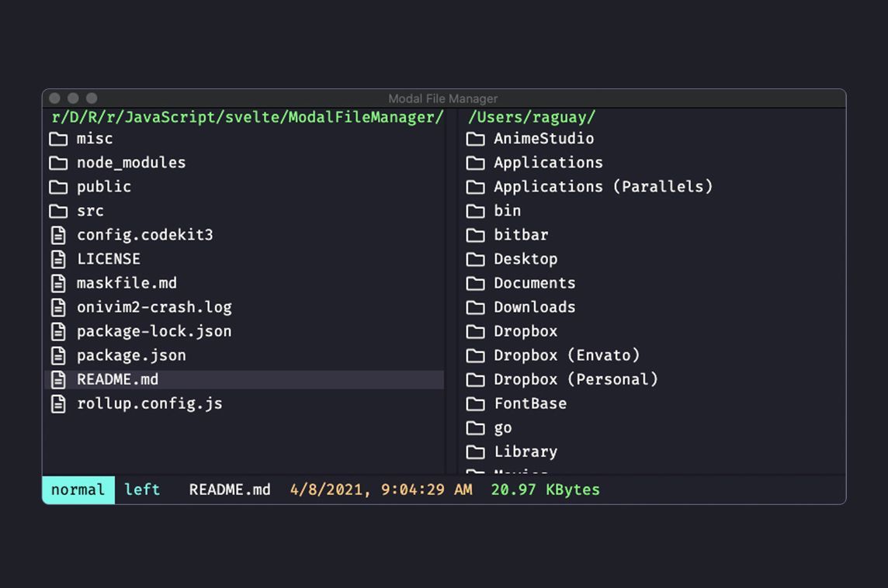Select the Applications folder name in right pane
The height and width of the screenshot is (588, 888).
(548, 163)
